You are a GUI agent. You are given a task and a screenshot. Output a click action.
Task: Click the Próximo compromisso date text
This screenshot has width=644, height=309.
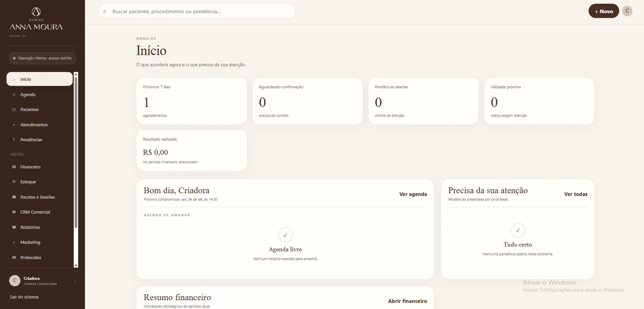tap(181, 200)
